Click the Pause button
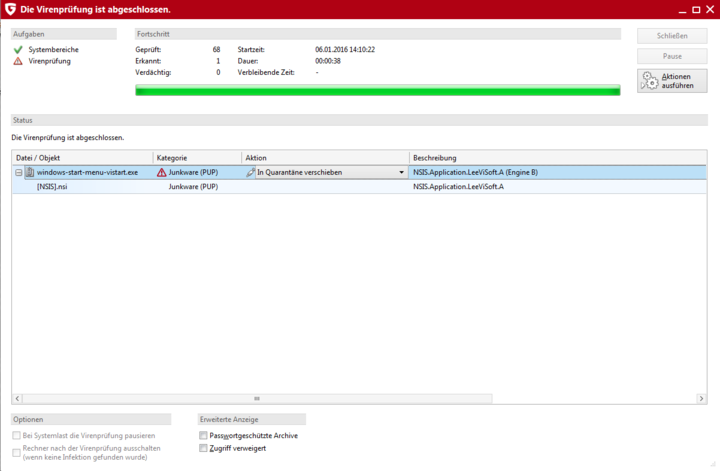This screenshot has height=471, width=720. [671, 56]
